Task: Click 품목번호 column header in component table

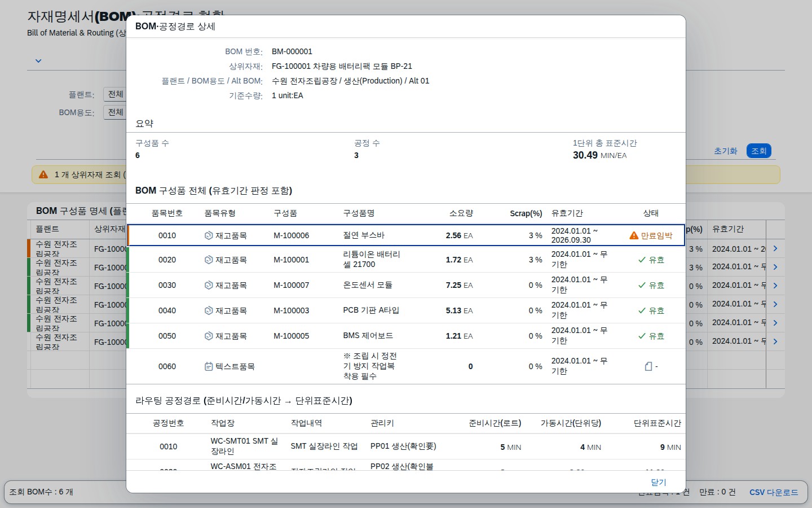Action: pos(167,213)
